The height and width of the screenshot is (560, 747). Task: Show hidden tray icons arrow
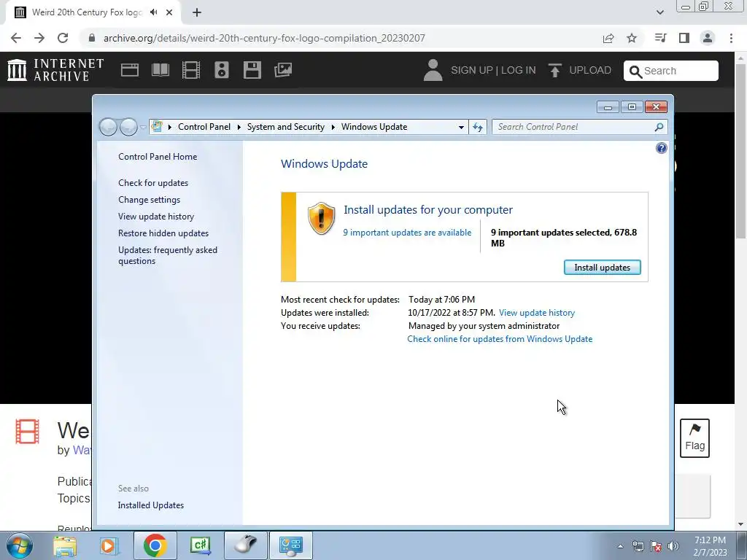[x=620, y=546]
